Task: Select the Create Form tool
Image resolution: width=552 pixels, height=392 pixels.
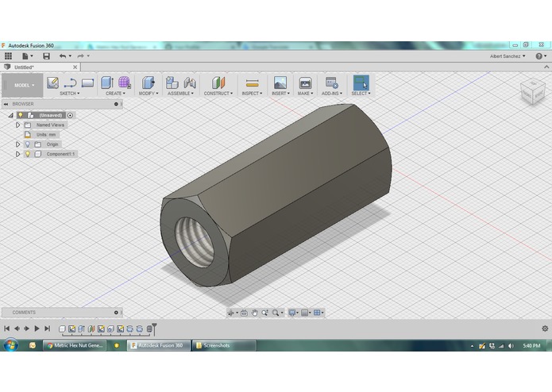Action: coord(124,83)
